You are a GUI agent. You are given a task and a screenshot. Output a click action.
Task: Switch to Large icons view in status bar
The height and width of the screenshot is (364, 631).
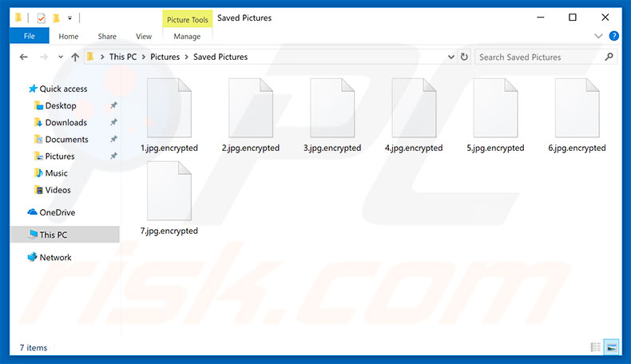611,347
